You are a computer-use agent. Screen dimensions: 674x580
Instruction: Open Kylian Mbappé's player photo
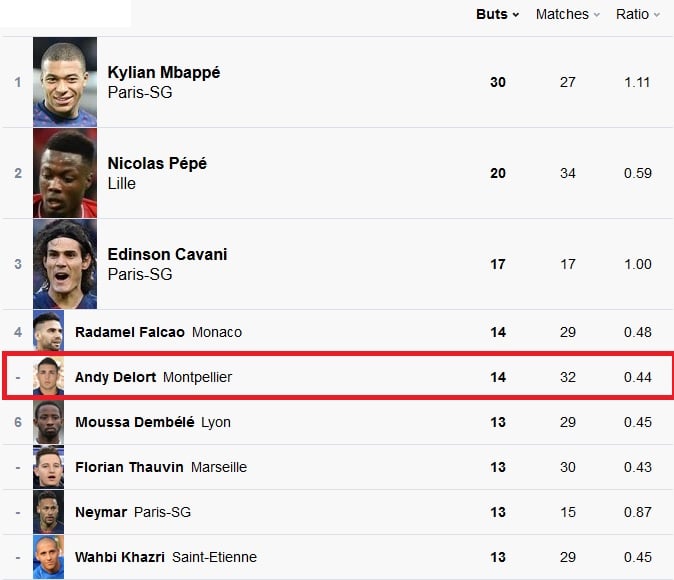point(65,82)
